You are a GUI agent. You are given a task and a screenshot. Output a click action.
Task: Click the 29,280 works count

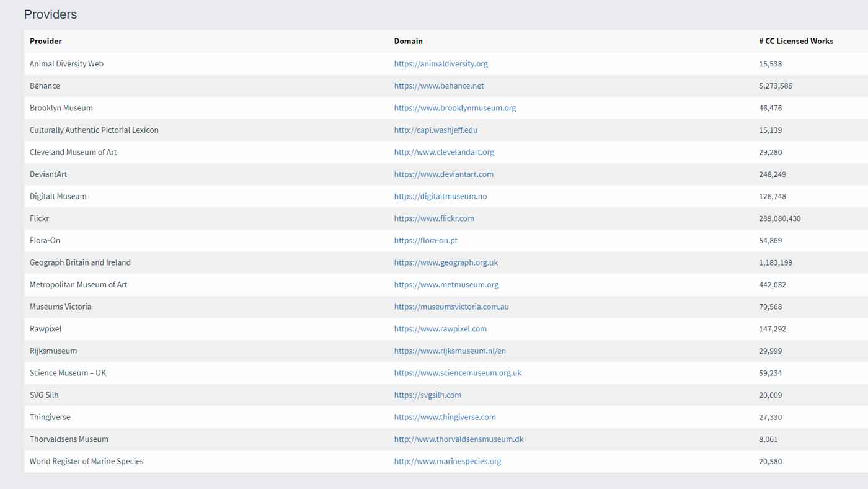tap(771, 152)
